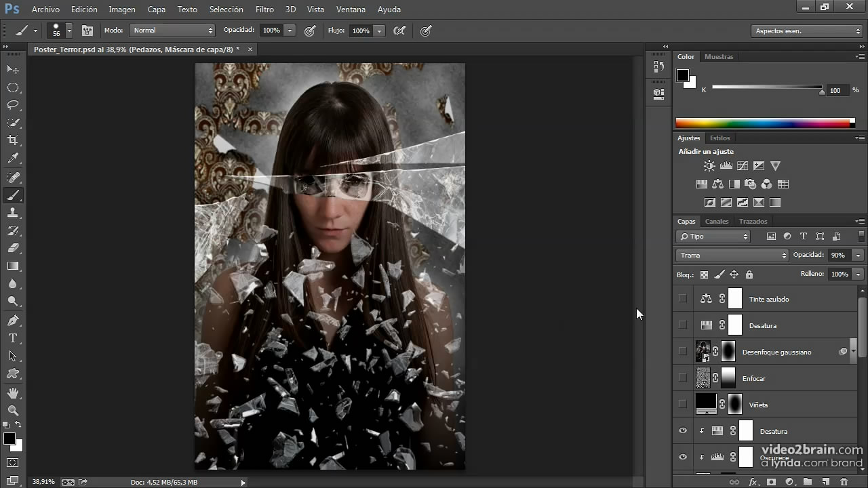Viewport: 868px width, 488px height.
Task: Open the Imagen menu
Action: (x=122, y=9)
